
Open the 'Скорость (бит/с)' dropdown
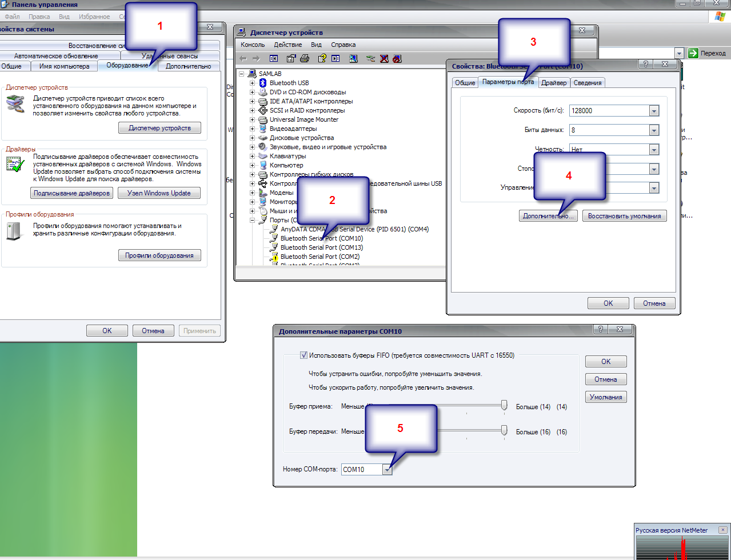point(654,111)
